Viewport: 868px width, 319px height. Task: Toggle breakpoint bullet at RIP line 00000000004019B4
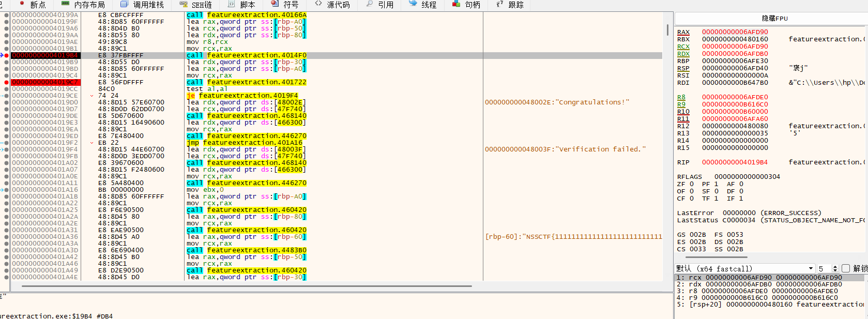point(6,55)
